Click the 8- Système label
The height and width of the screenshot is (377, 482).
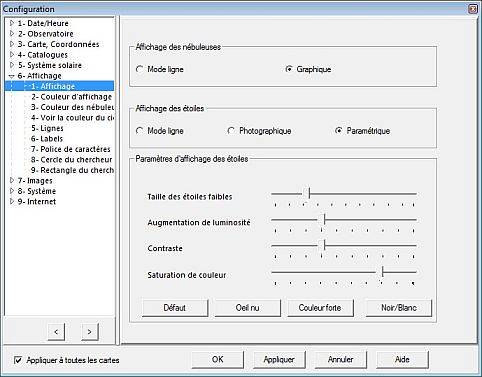click(x=37, y=191)
